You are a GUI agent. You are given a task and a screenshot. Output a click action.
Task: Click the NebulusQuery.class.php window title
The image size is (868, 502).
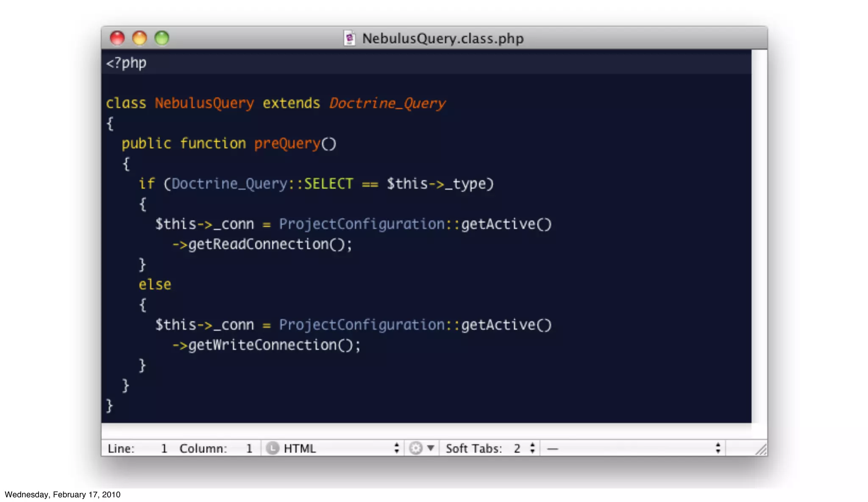tap(442, 39)
